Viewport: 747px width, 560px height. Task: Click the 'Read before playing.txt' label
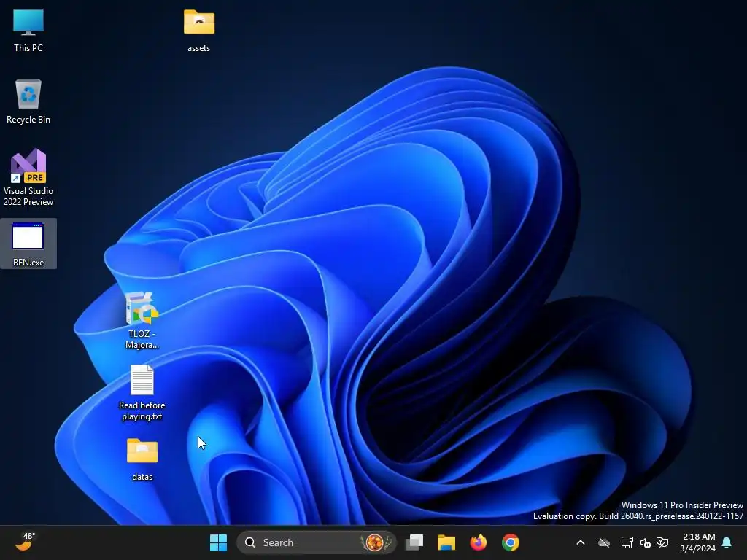pyautogui.click(x=142, y=411)
